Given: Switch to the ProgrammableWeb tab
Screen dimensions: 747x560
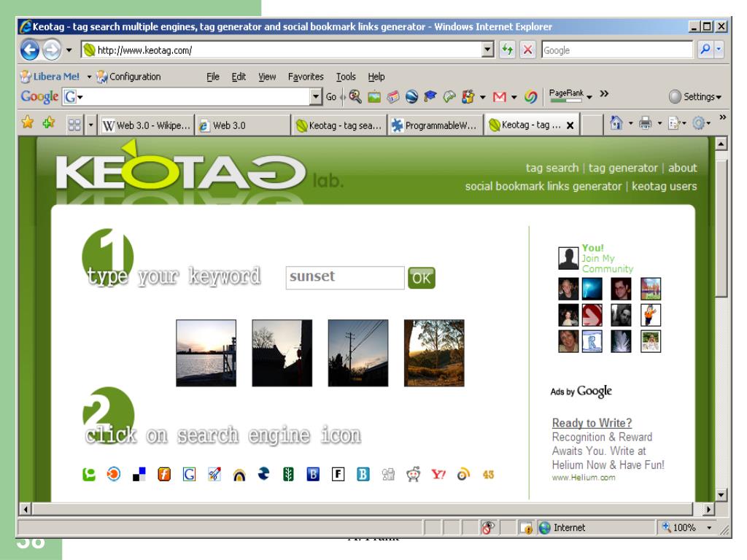Looking at the screenshot, I should pos(435,125).
